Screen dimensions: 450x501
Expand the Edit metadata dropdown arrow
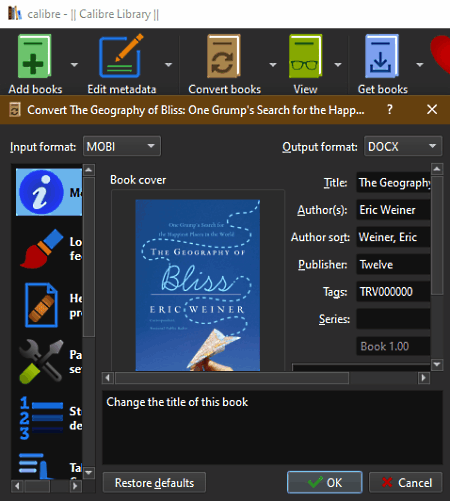point(169,64)
